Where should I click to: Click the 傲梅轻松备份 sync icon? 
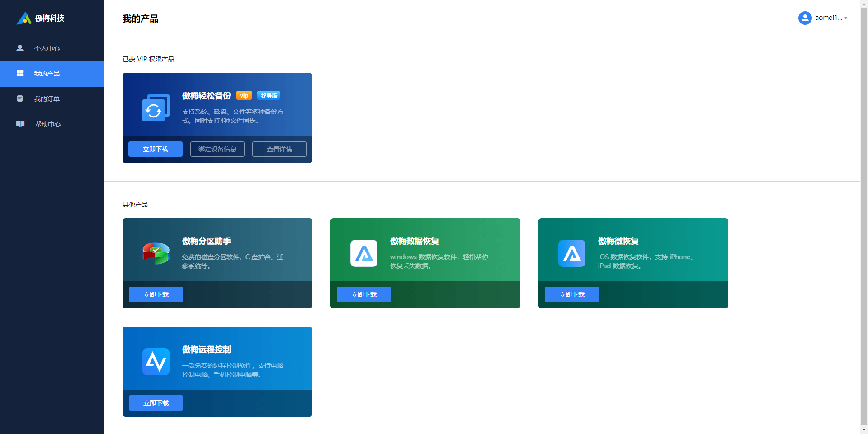[x=156, y=108]
